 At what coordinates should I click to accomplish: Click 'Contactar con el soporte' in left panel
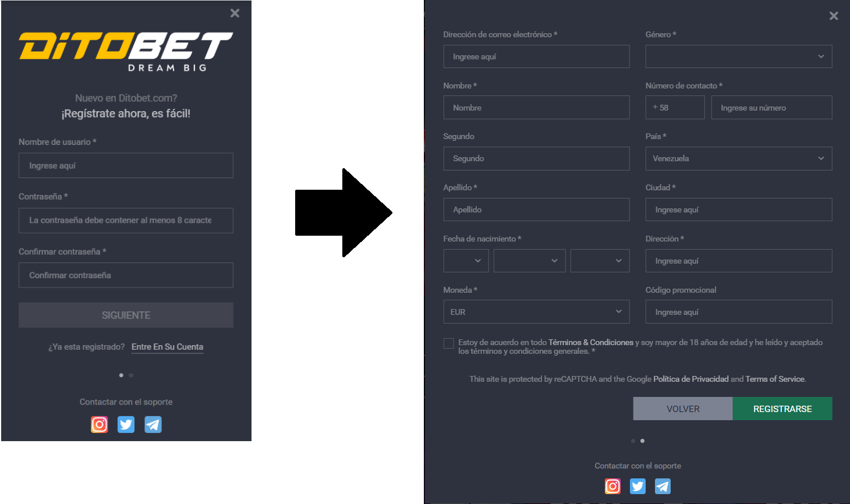(x=126, y=402)
